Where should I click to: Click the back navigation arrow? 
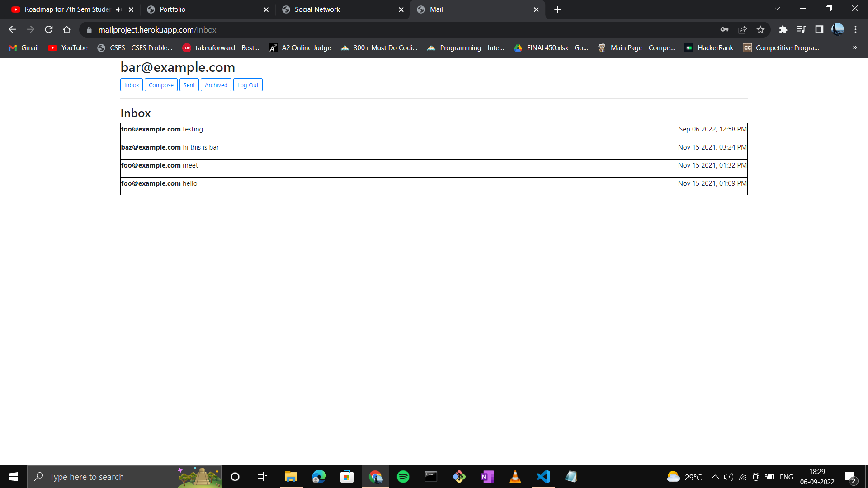[x=12, y=29]
